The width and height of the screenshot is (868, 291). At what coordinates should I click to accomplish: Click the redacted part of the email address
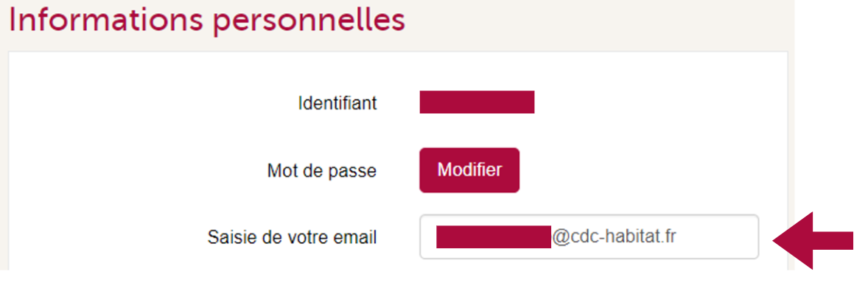(493, 236)
